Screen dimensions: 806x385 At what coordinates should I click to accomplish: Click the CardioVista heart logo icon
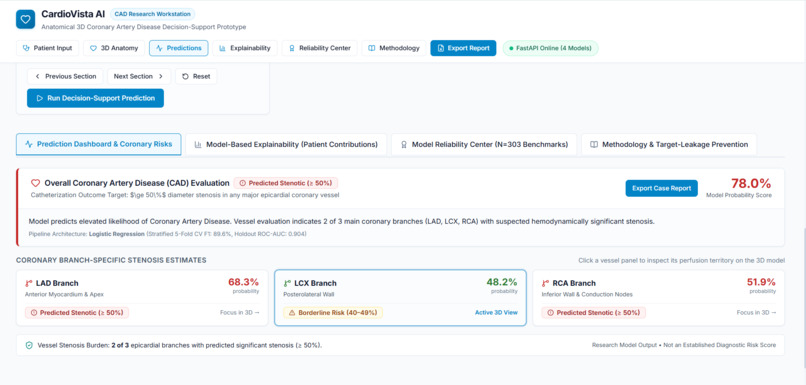click(x=26, y=20)
